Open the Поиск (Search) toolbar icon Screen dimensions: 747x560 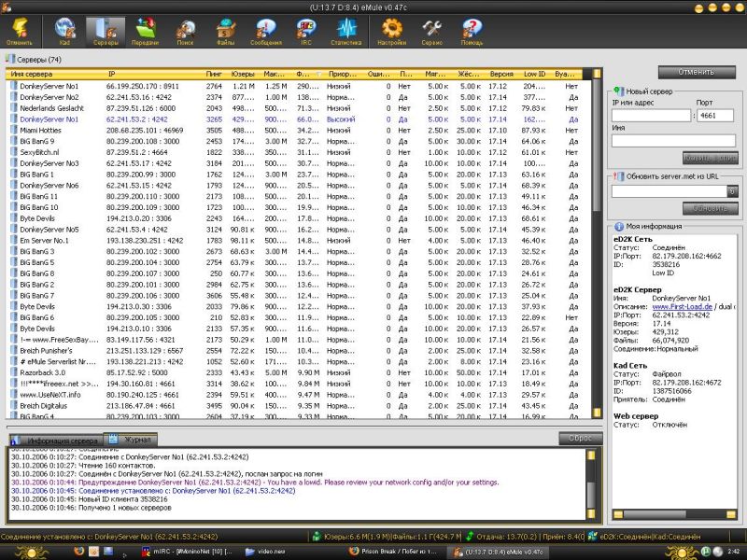(x=186, y=32)
